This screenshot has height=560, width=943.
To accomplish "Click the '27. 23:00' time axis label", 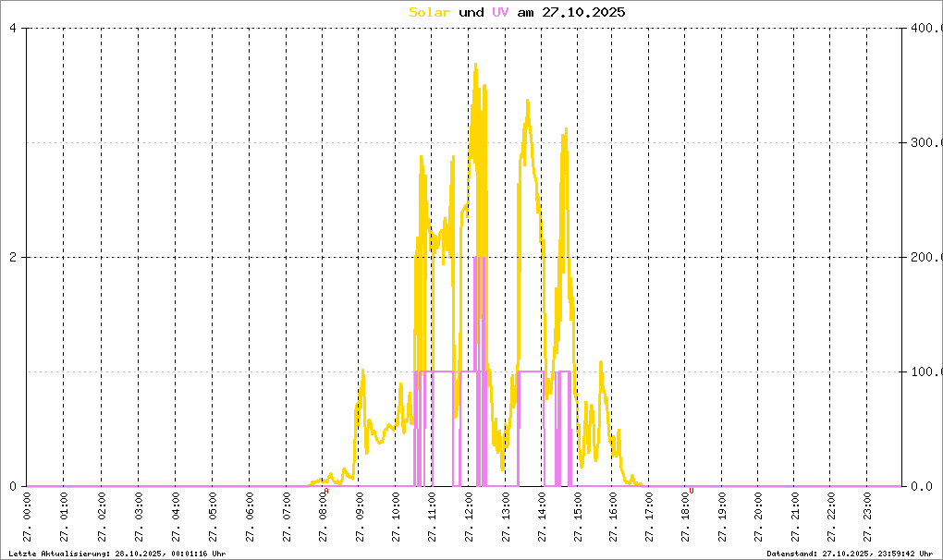I will (867, 517).
